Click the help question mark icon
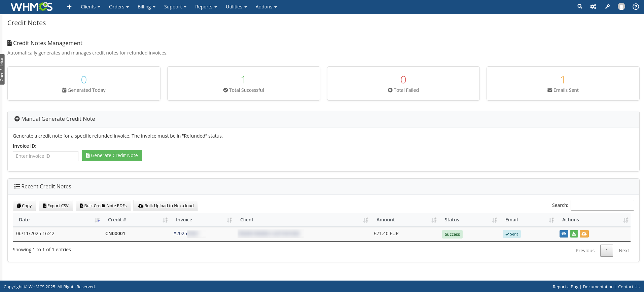This screenshot has height=292, width=644. click(x=636, y=7)
